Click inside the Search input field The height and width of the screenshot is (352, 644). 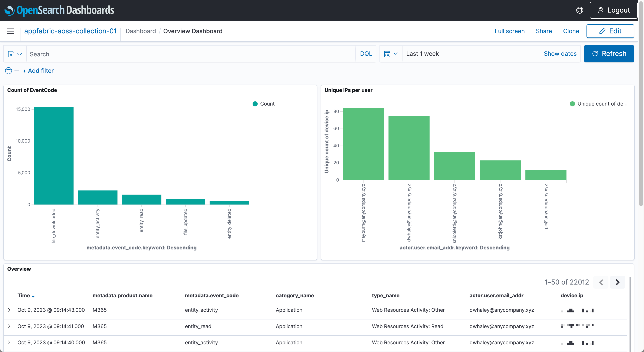[x=175, y=54]
